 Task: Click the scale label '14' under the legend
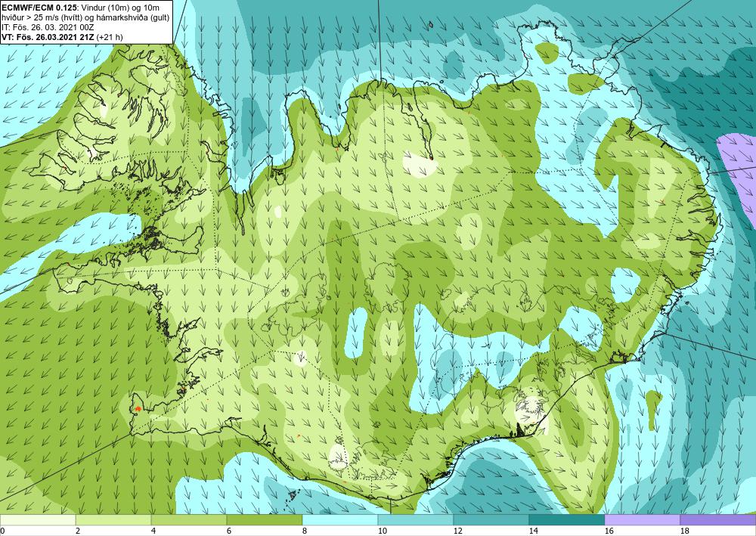[x=533, y=531]
